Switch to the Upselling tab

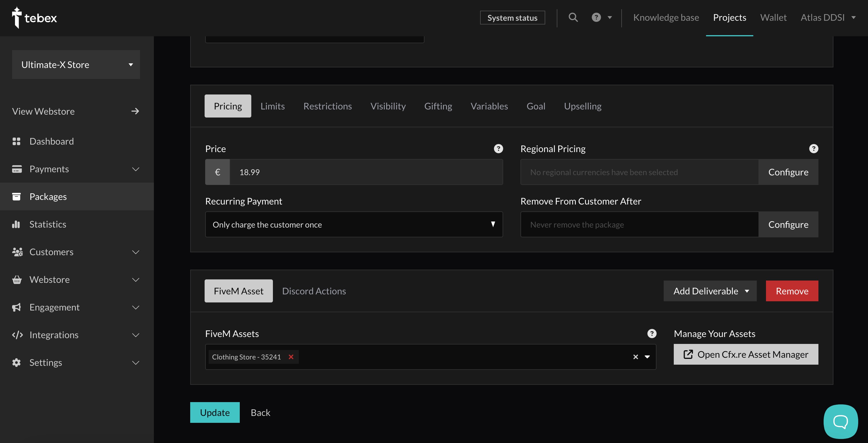(583, 106)
